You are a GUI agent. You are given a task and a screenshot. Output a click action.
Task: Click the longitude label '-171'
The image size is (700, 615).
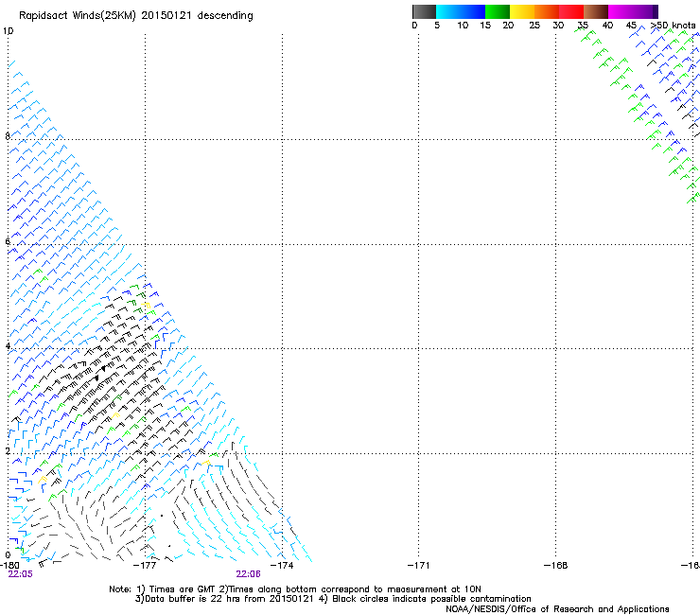point(419,566)
